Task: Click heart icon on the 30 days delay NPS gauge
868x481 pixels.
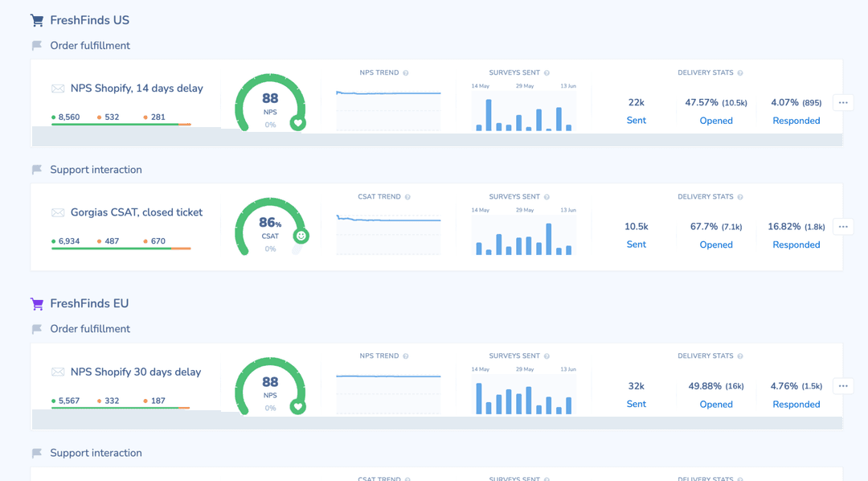Action: (298, 407)
